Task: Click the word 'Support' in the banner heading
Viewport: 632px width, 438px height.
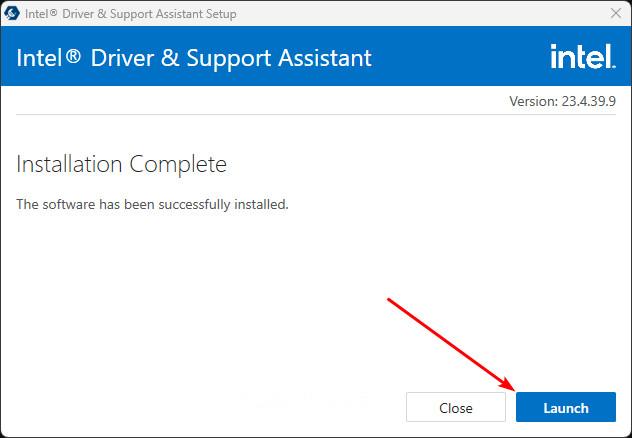Action: [229, 59]
